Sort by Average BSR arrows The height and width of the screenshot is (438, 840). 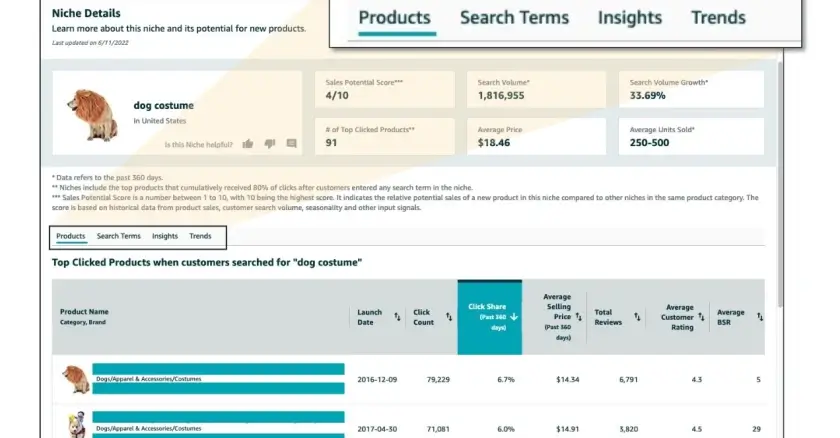(x=760, y=317)
